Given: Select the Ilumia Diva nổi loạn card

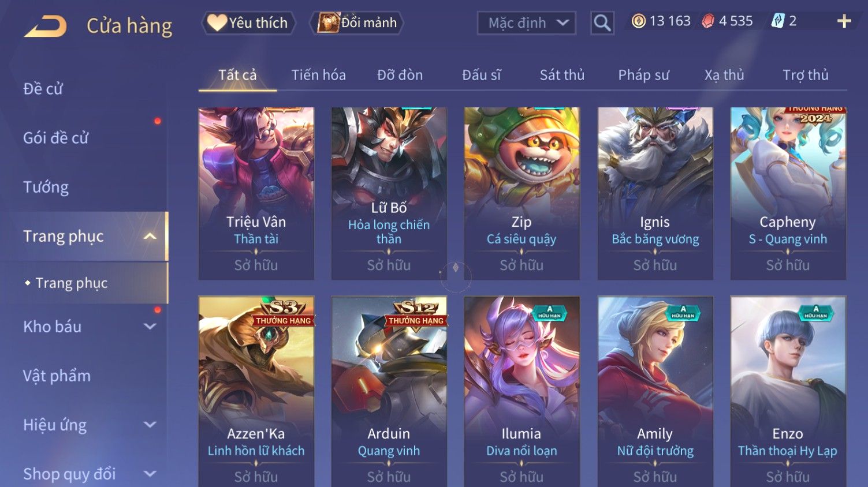Looking at the screenshot, I should (521, 391).
